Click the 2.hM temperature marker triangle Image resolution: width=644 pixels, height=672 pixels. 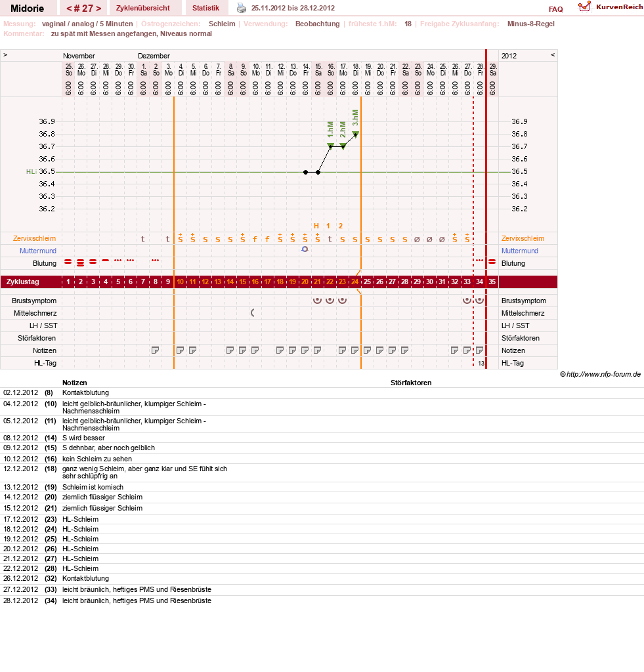click(343, 146)
